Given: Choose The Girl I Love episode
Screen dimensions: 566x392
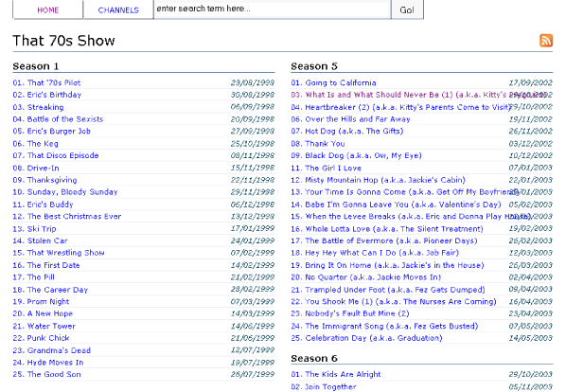Looking at the screenshot, I should (x=326, y=168).
